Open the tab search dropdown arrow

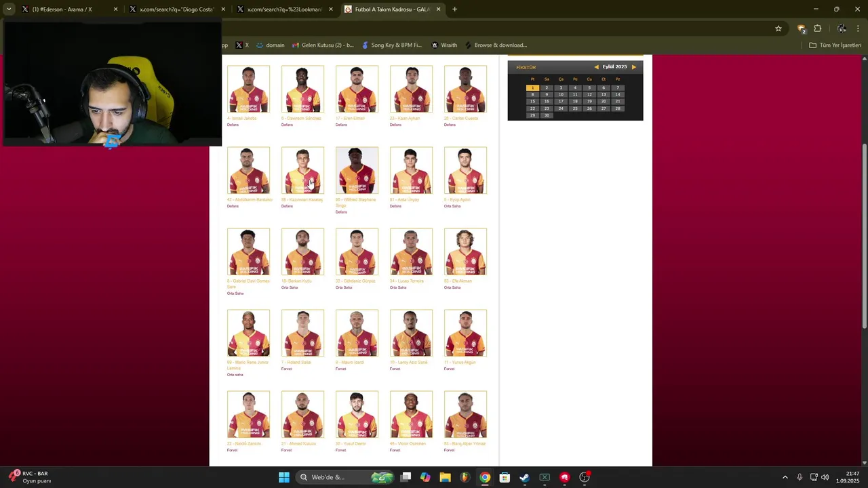tap(8, 9)
